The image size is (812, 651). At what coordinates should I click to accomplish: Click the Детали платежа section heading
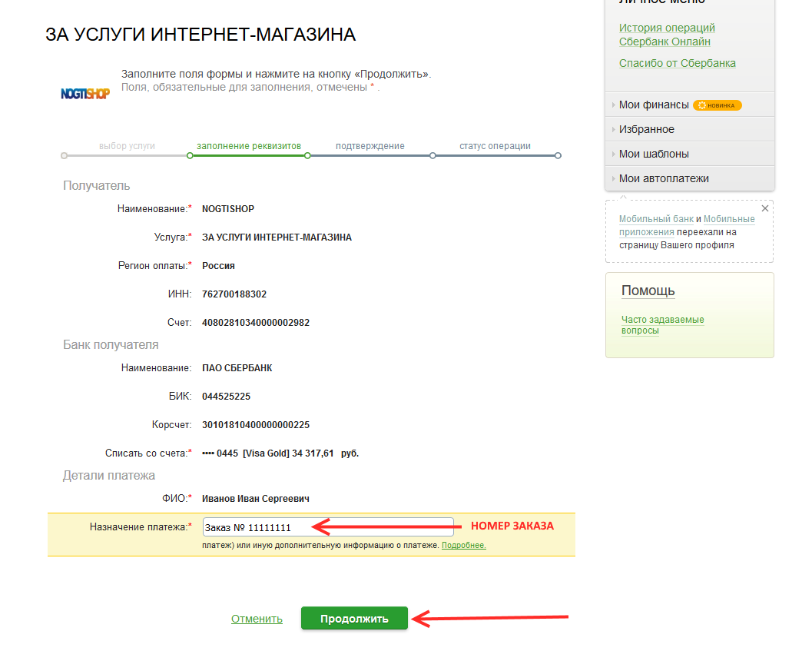(x=109, y=475)
